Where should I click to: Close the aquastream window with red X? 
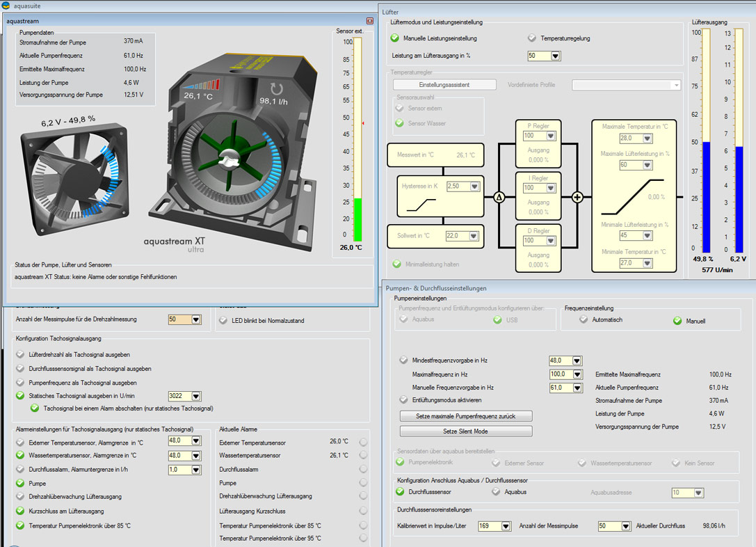click(370, 21)
